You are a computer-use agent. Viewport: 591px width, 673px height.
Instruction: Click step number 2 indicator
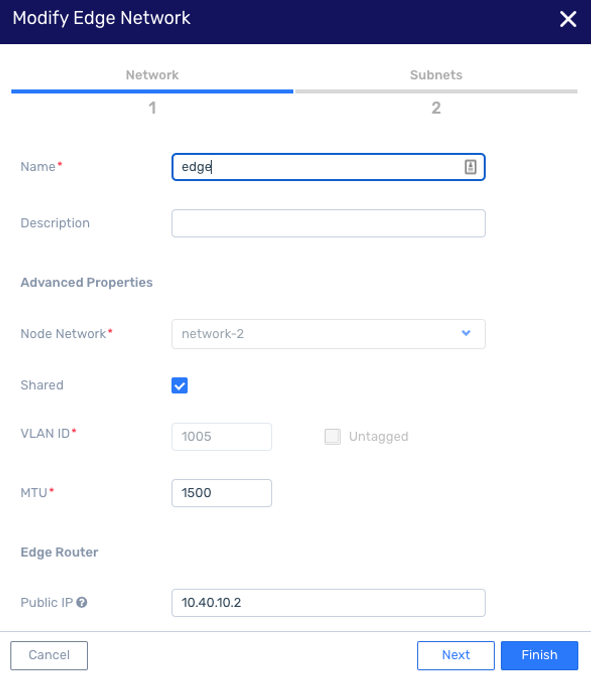click(436, 108)
